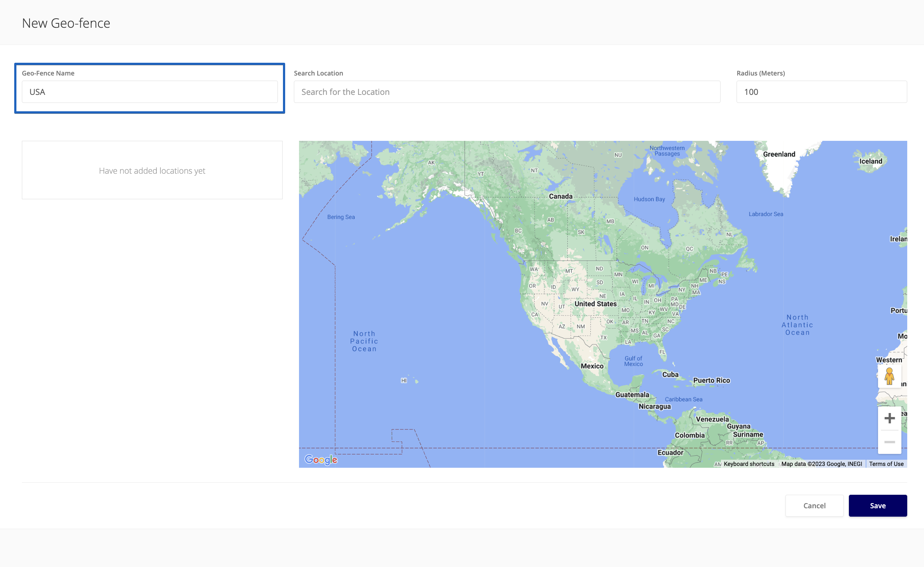Viewport: 924px width, 567px height.
Task: Click the Save button
Action: pos(877,505)
